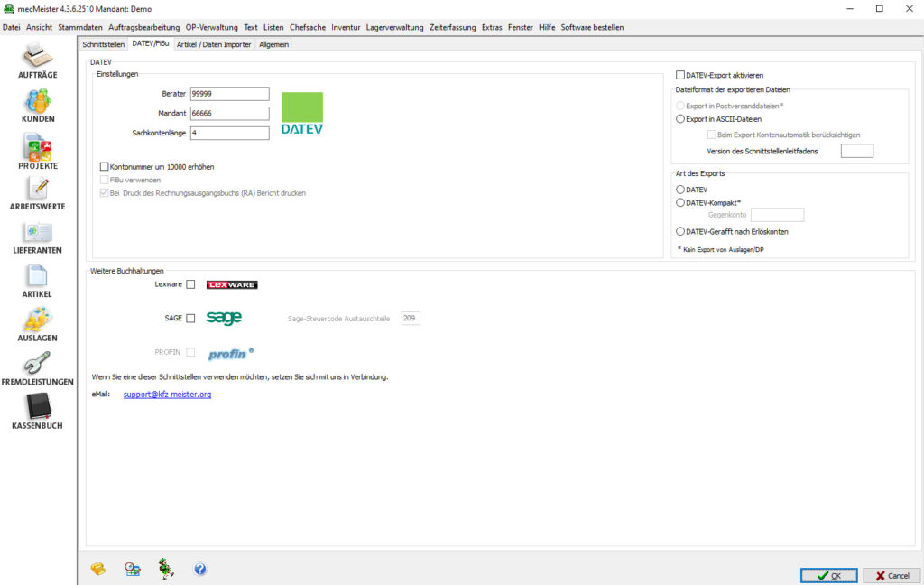
Task: Tick Kontonummer um 10000 erhöhen
Action: pyautogui.click(x=105, y=167)
